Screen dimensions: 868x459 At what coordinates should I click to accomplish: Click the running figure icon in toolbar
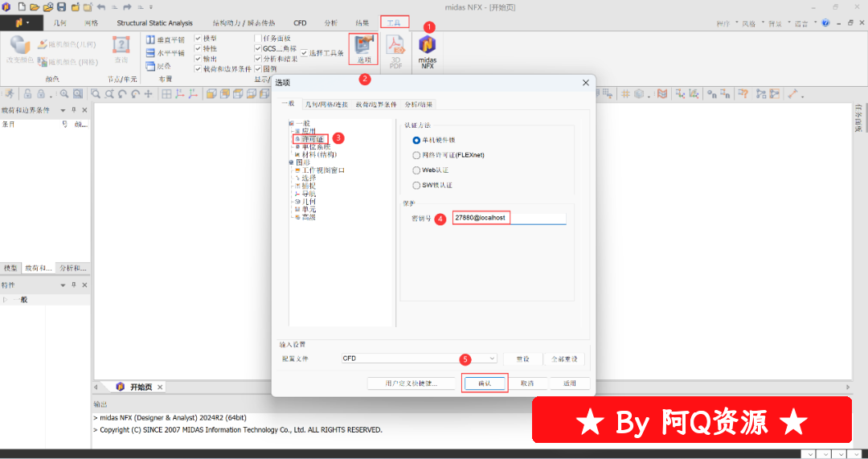click(9, 94)
